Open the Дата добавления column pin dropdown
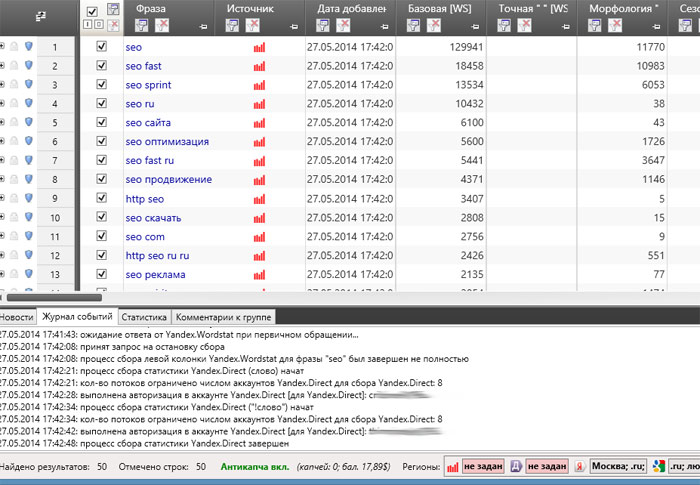700x485 pixels. coord(384,26)
